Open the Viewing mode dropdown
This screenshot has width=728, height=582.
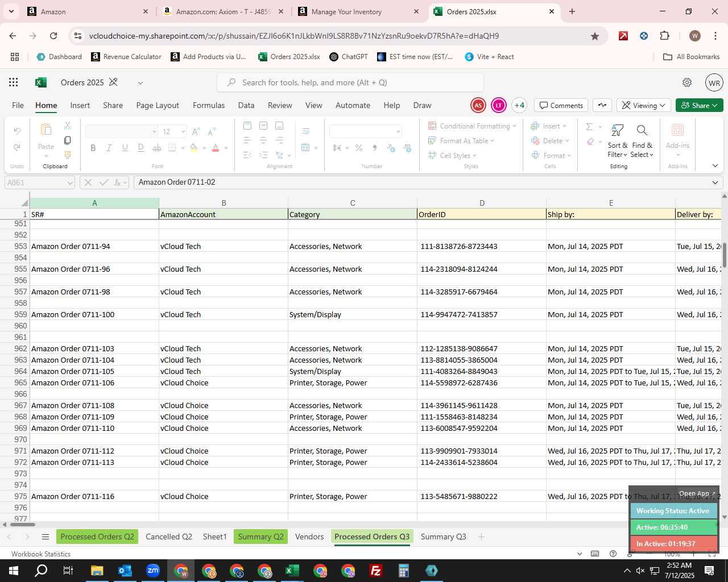[x=643, y=105]
